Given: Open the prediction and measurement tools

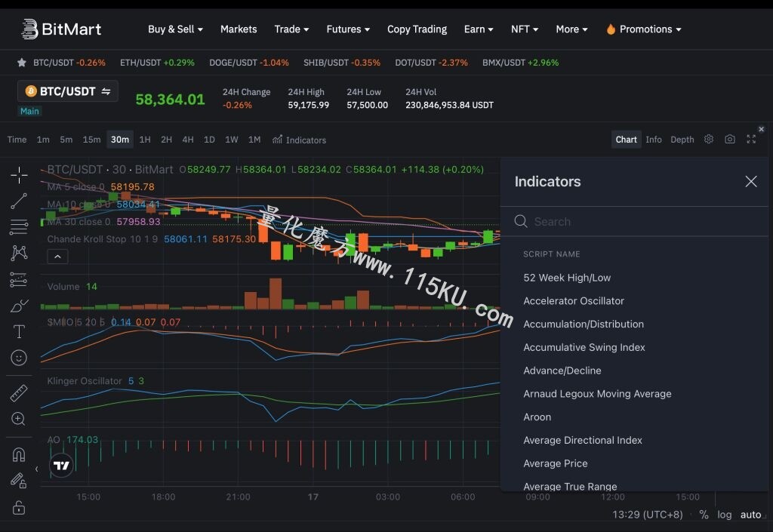Looking at the screenshot, I should pyautogui.click(x=19, y=279).
